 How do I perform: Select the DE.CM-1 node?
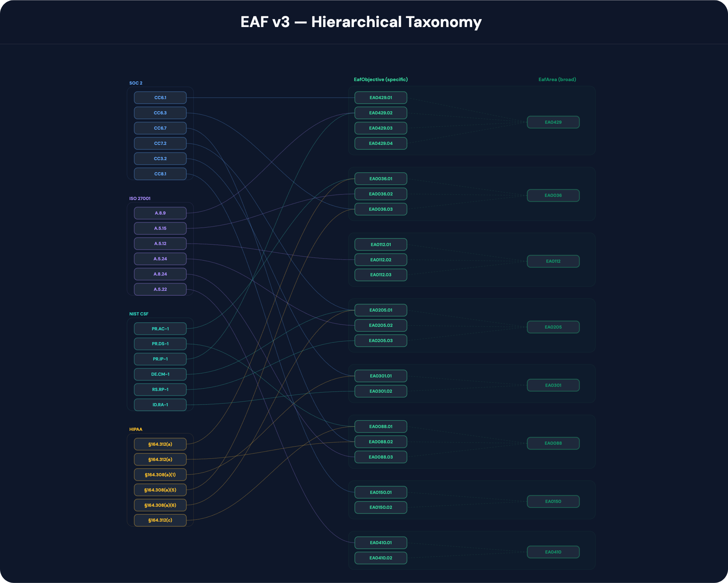click(160, 374)
